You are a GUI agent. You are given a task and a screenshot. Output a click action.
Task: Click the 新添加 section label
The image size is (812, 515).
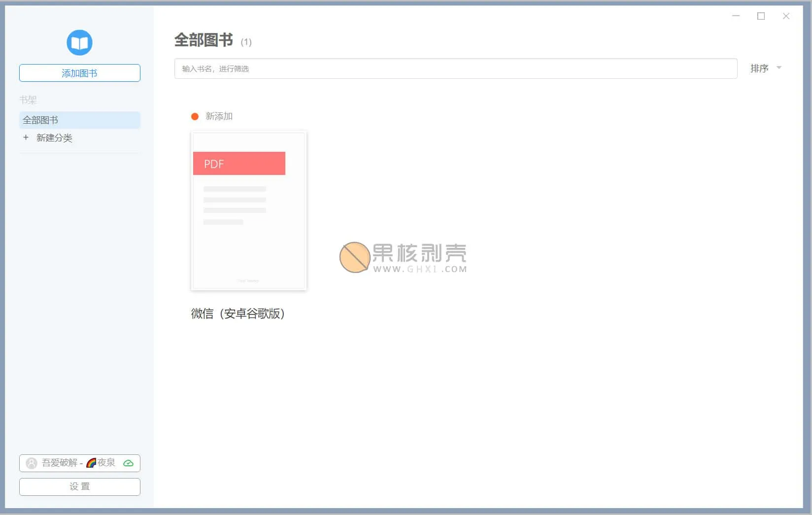coord(219,116)
